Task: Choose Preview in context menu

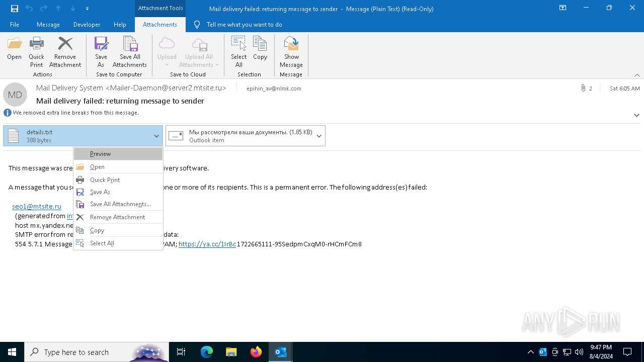Action: point(118,154)
